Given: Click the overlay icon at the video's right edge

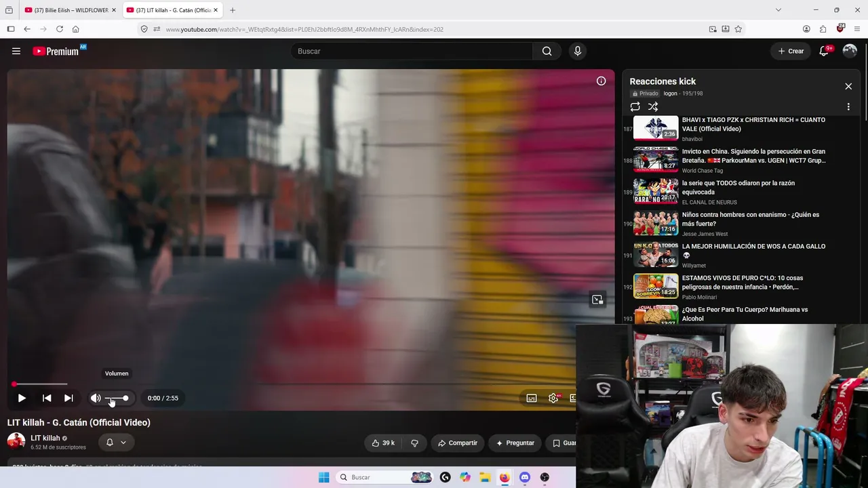Looking at the screenshot, I should [597, 300].
